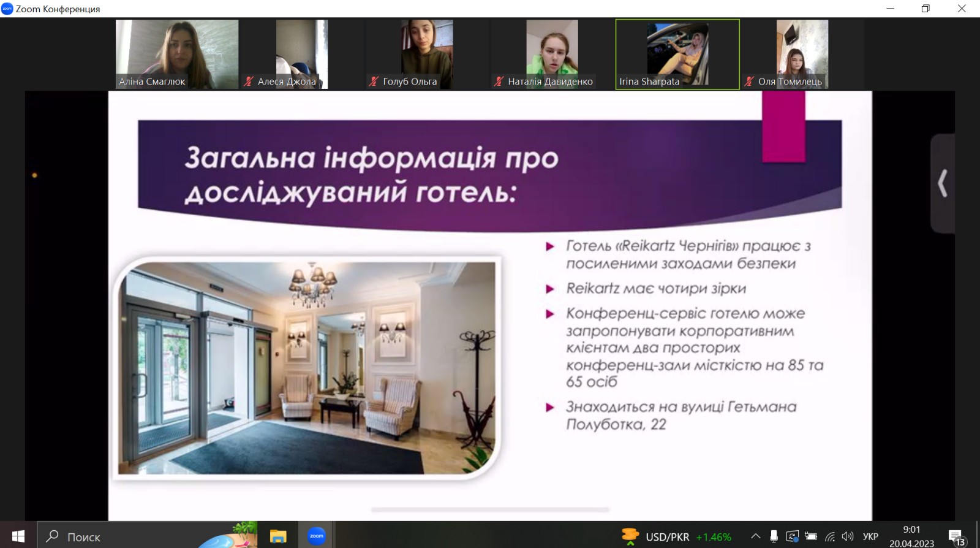Open the clock showing 9:01 and date
The height and width of the screenshot is (548, 980).
tap(911, 536)
